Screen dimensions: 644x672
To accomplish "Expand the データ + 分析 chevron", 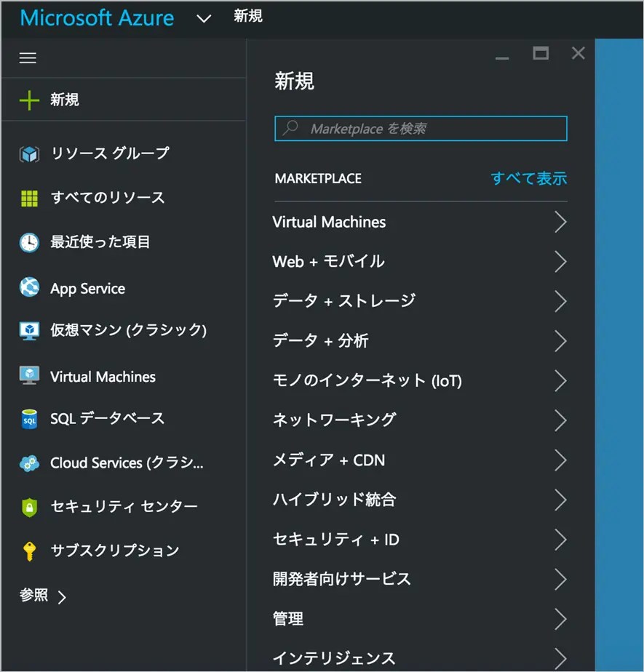I will [560, 340].
